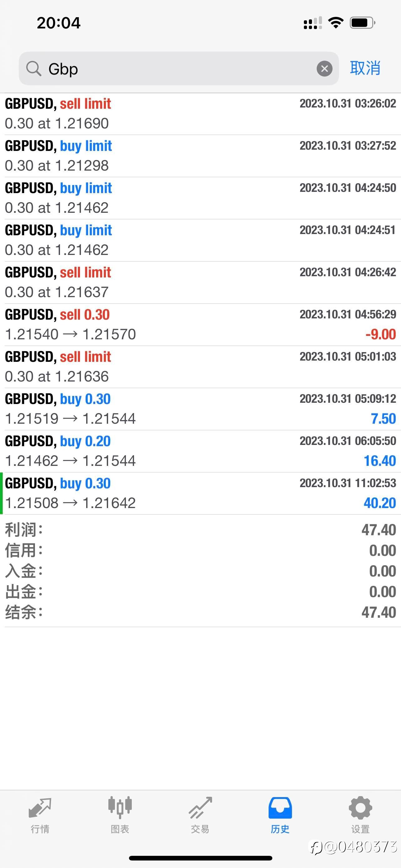Open the 设置 settings tab
The width and height of the screenshot is (401, 868).
point(360,815)
